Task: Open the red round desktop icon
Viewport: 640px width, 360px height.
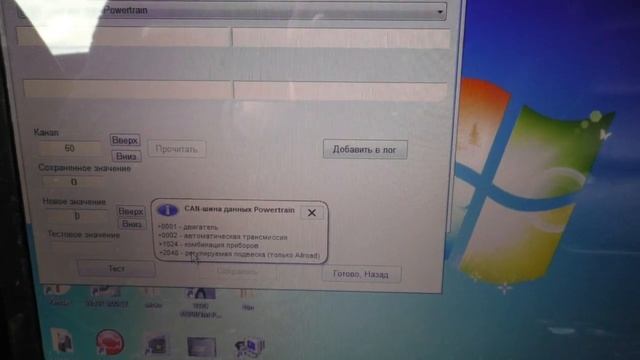Action: pyautogui.click(x=109, y=342)
